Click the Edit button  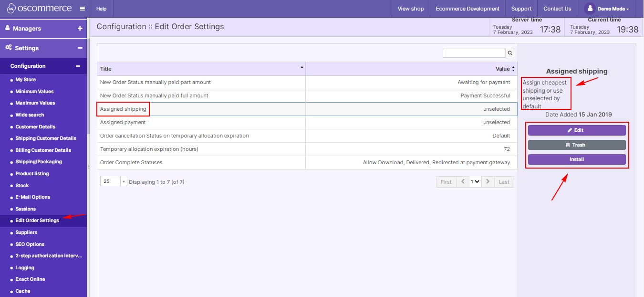[x=576, y=130]
